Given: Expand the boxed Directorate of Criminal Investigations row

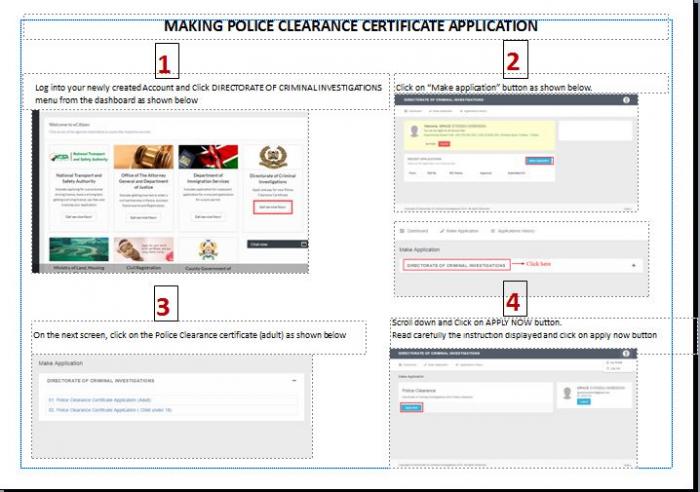Looking at the screenshot, I should pyautogui.click(x=456, y=265).
